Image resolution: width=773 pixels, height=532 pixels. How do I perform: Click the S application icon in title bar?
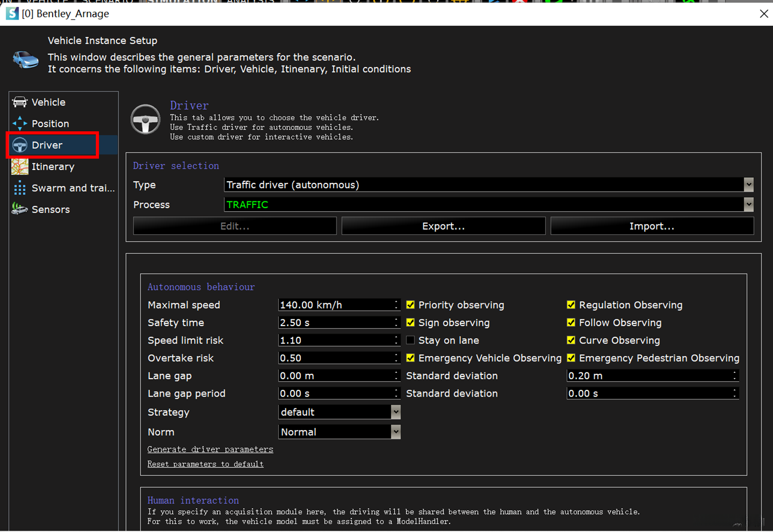pyautogui.click(x=12, y=13)
